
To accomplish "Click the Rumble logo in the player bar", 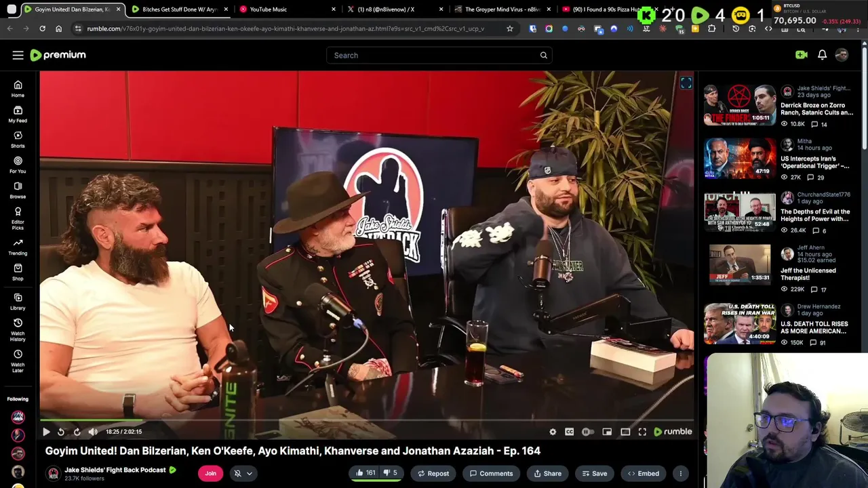I will (673, 432).
